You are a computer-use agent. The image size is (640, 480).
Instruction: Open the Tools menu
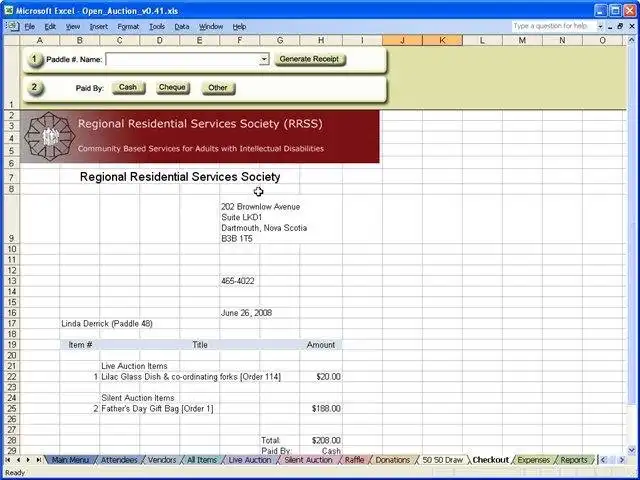tap(157, 27)
